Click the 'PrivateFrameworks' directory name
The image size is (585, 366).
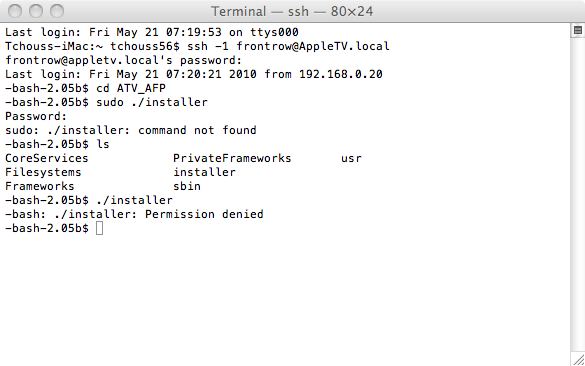coord(232,158)
